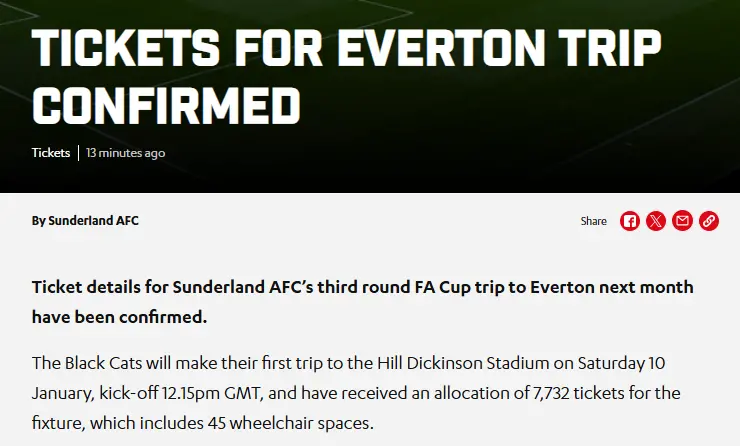
Task: Open the Tickets category tag
Action: 51,153
